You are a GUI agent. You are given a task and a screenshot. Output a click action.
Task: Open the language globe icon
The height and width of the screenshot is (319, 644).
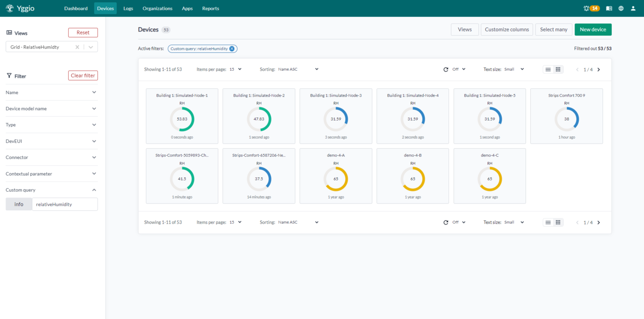coord(621,8)
